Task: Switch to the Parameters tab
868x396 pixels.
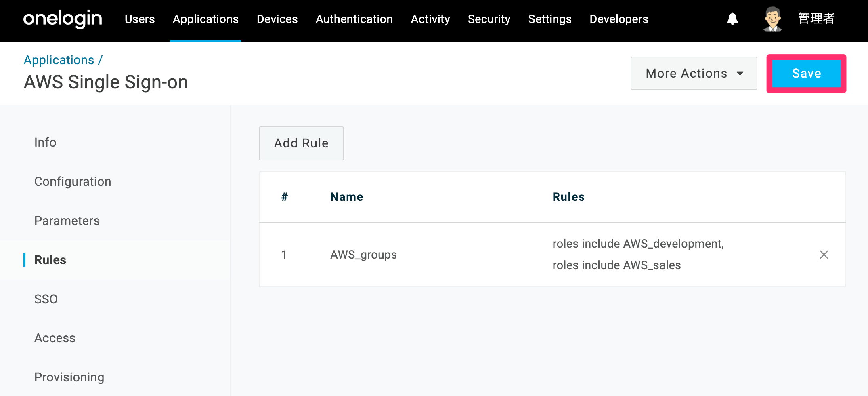Action: (67, 221)
